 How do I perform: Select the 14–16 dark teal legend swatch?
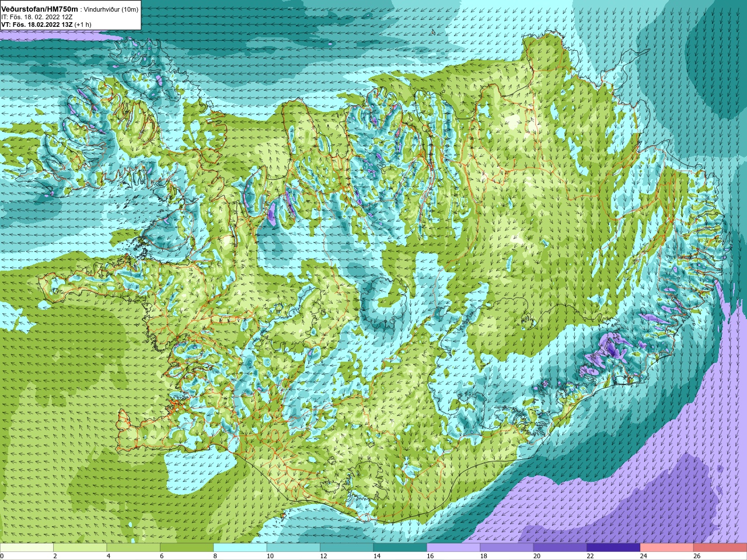click(x=400, y=547)
